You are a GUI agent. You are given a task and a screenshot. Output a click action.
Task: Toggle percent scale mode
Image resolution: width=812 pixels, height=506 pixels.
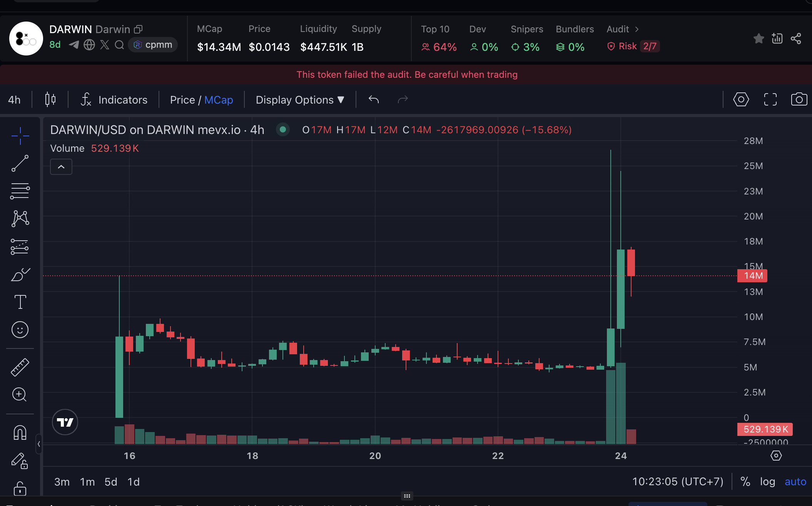[x=745, y=482]
